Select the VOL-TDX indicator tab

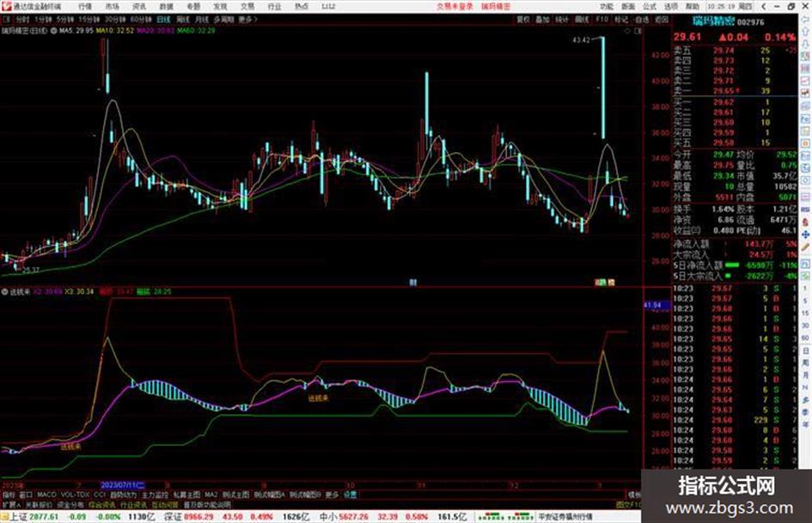[x=76, y=495]
